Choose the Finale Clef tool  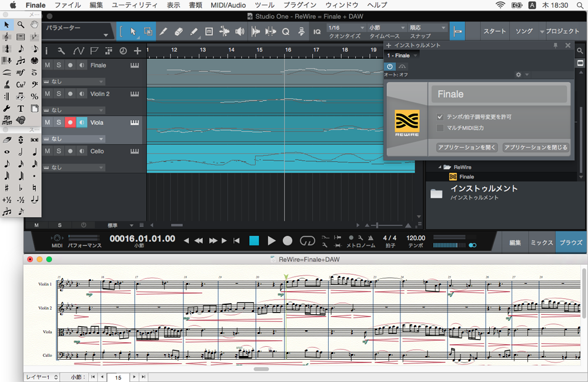(34, 85)
